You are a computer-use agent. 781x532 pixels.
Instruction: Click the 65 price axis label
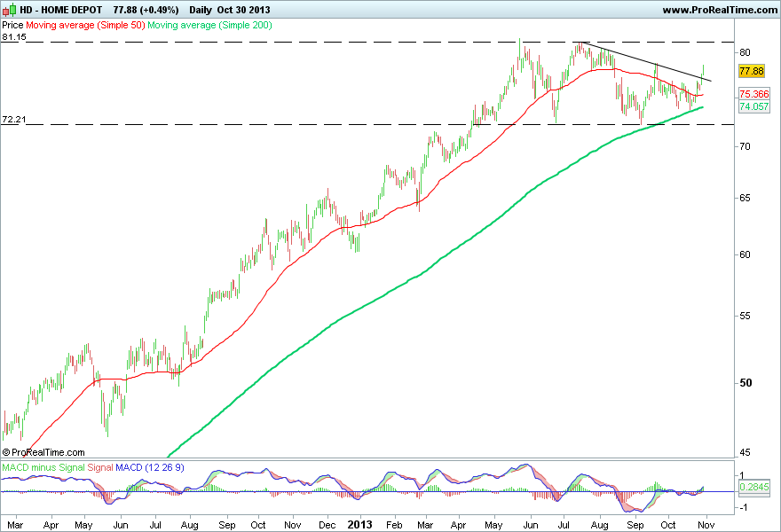point(745,198)
